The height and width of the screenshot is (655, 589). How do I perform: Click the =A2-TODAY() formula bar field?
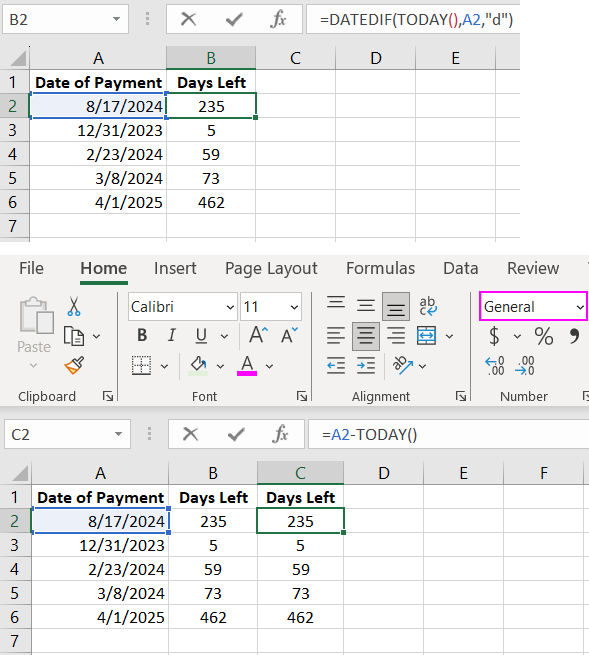(x=448, y=434)
